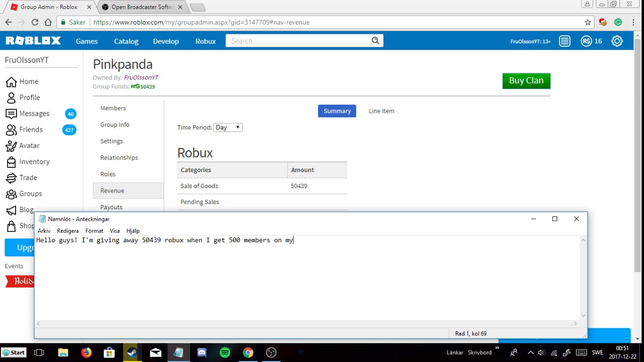The height and width of the screenshot is (362, 644).
Task: Click Notepad horizontal scrollbar right arrow
Action: 576,323
